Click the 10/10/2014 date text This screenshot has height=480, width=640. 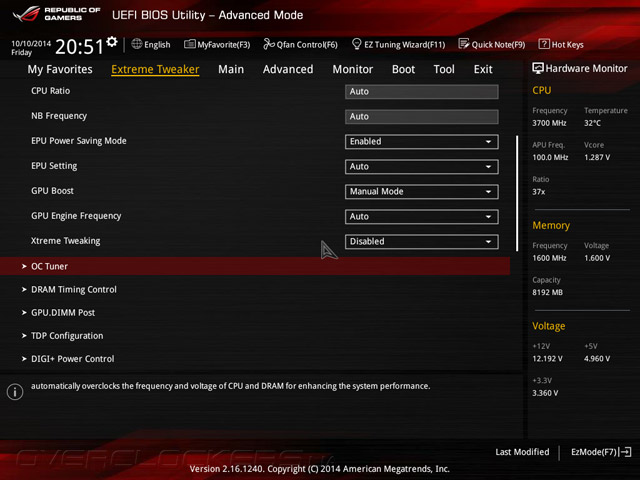click(31, 44)
